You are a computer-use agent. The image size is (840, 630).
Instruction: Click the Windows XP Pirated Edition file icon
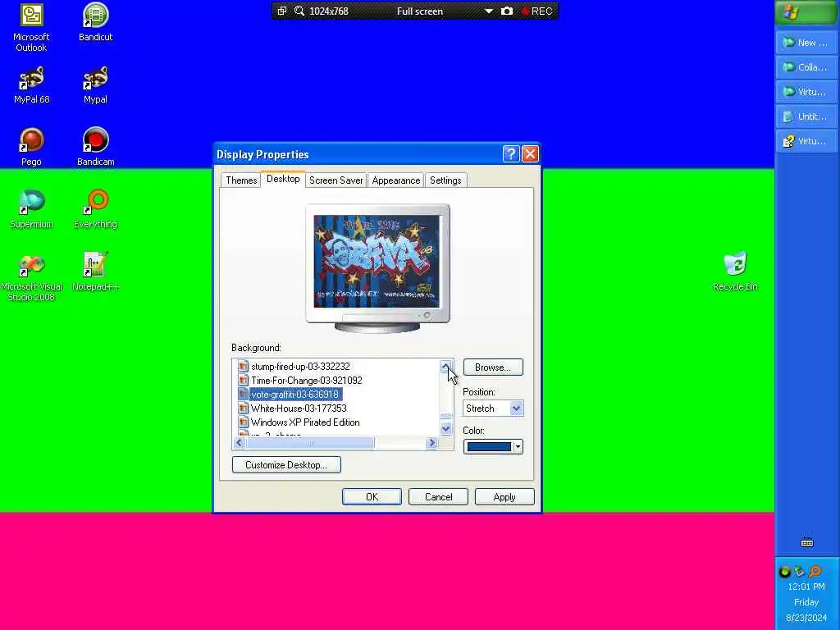click(x=243, y=422)
